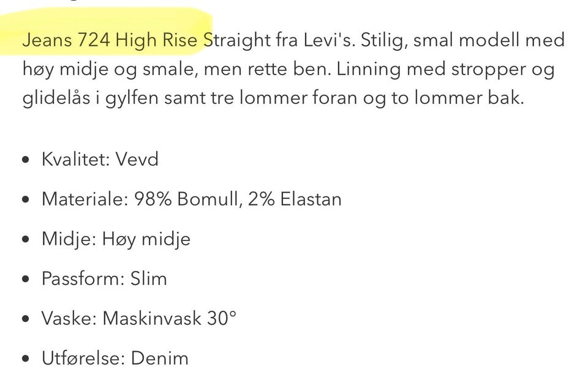Click the highlighted text 'Jeans 724 High Rise'
Image resolution: width=588 pixels, height=375 pixels.
point(110,40)
